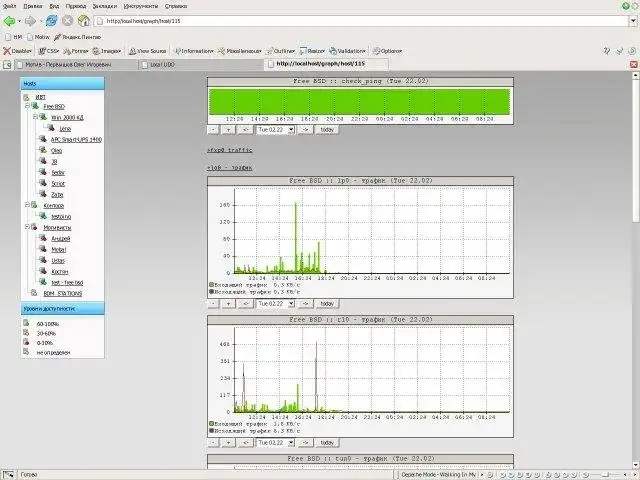Switch to the local UDD tab

201,64
